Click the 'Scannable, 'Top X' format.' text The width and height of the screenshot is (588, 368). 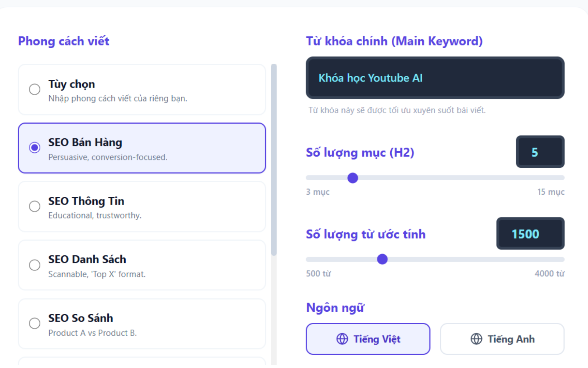pos(97,274)
